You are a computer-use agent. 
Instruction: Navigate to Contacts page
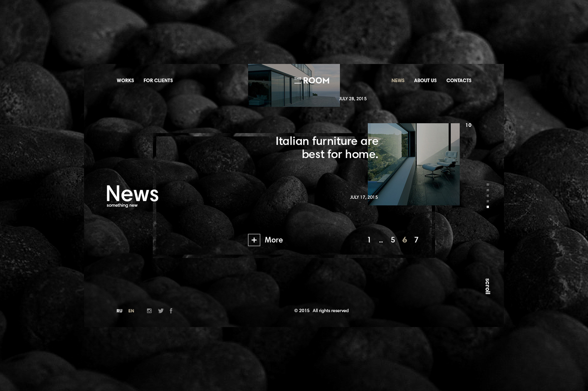[x=459, y=80]
